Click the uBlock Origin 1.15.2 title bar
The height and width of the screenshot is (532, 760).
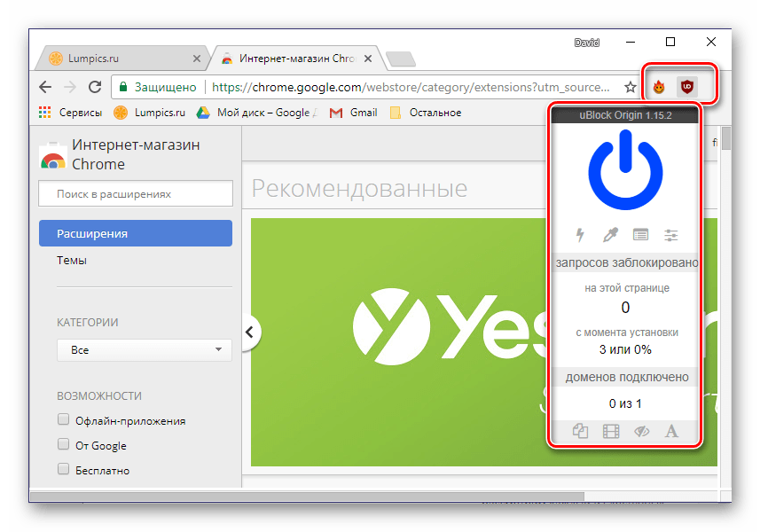point(625,115)
